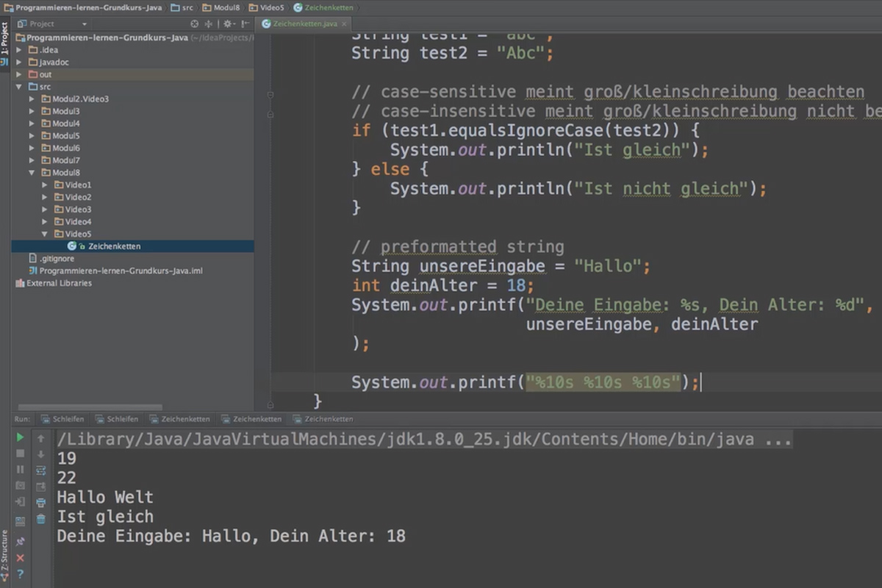Toggle soft-wrap icon in run console
The height and width of the screenshot is (588, 882).
coord(41,470)
